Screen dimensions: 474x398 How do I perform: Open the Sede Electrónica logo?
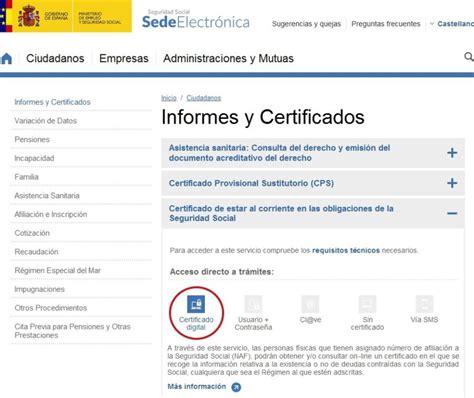(196, 20)
